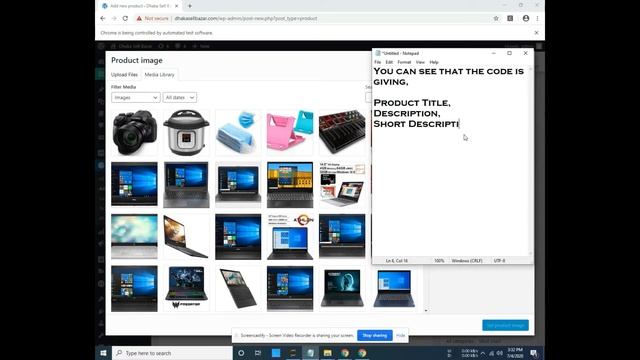The height and width of the screenshot is (360, 640).
Task: Click the volume speaker tray icon
Action: point(500,353)
